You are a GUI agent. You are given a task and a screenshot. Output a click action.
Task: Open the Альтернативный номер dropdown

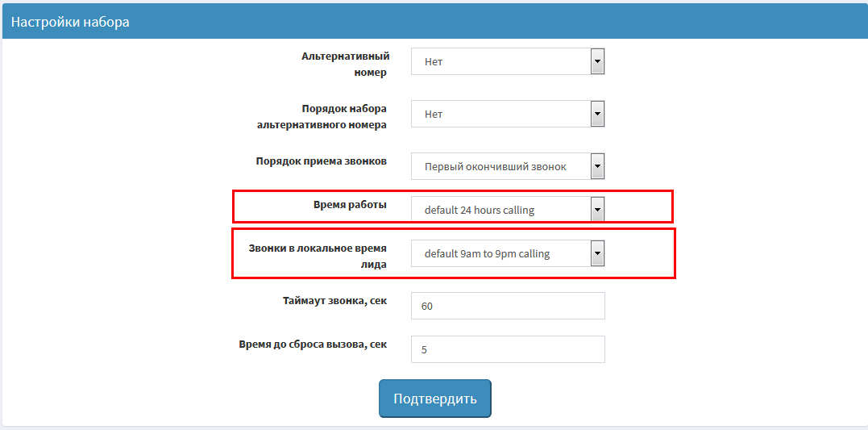point(508,61)
